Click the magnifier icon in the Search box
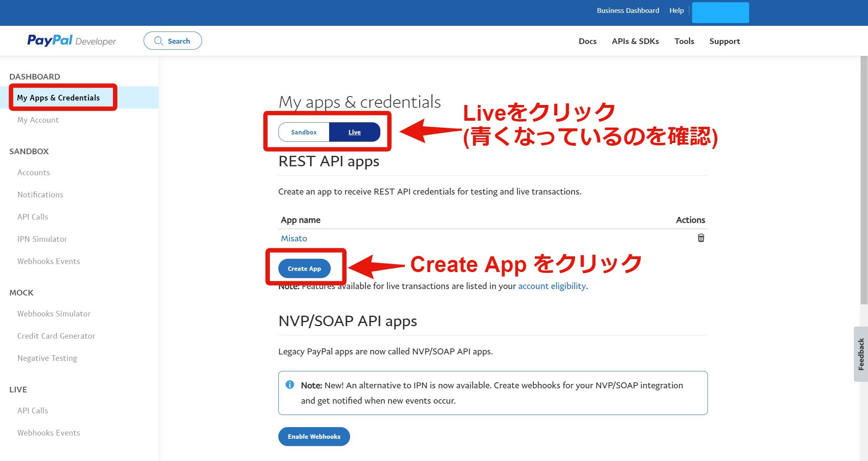Screen dimensions: 868x461 pos(159,41)
